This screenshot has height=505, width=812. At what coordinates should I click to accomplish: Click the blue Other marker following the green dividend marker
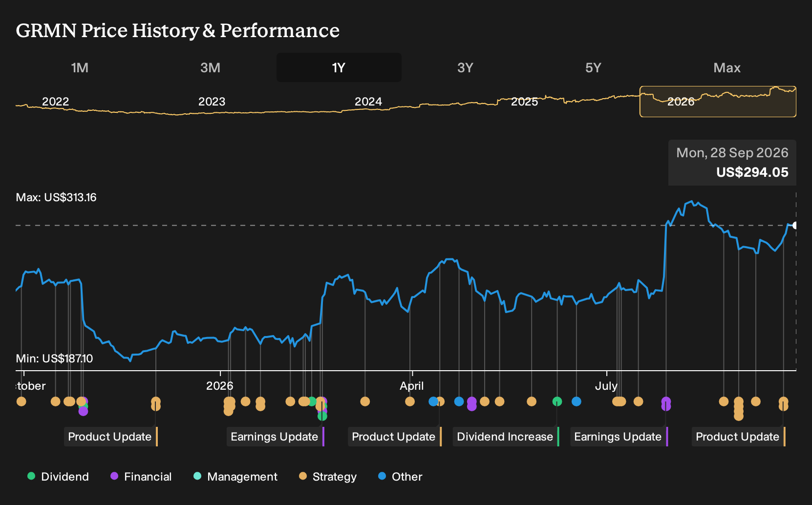[x=577, y=401]
